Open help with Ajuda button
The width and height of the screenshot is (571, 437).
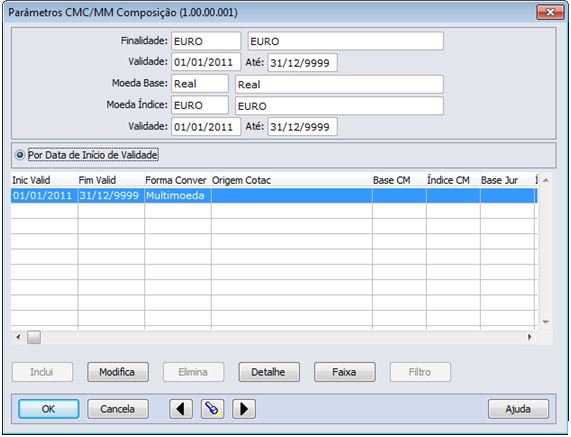click(x=518, y=409)
